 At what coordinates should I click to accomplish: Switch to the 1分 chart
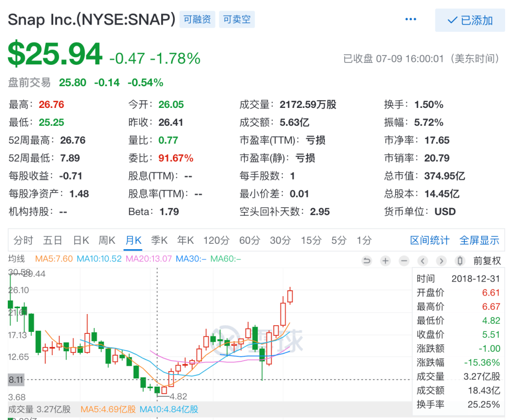(x=364, y=240)
